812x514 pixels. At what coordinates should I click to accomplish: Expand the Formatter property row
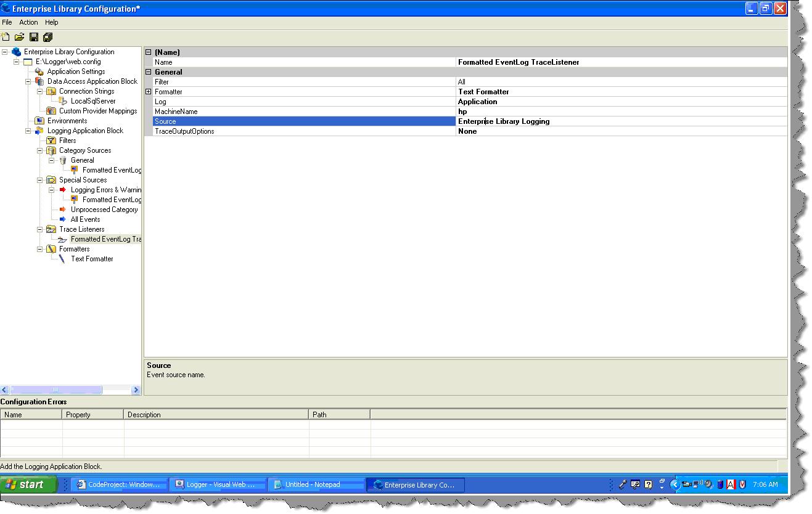[148, 92]
